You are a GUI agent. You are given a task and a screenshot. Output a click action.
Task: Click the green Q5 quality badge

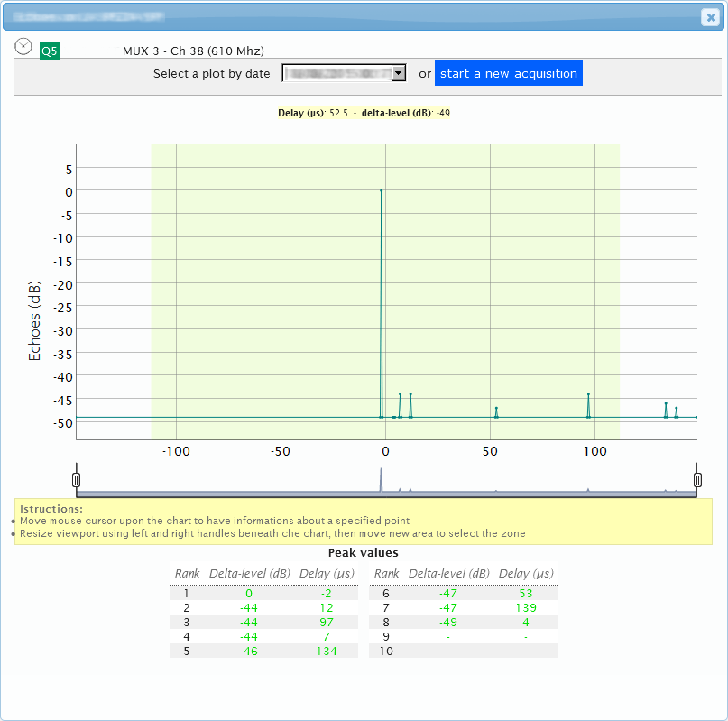(50, 51)
